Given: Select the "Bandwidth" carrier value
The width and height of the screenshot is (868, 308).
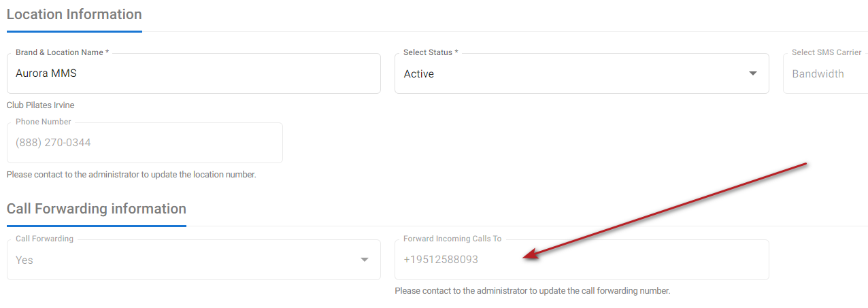Looking at the screenshot, I should 818,74.
